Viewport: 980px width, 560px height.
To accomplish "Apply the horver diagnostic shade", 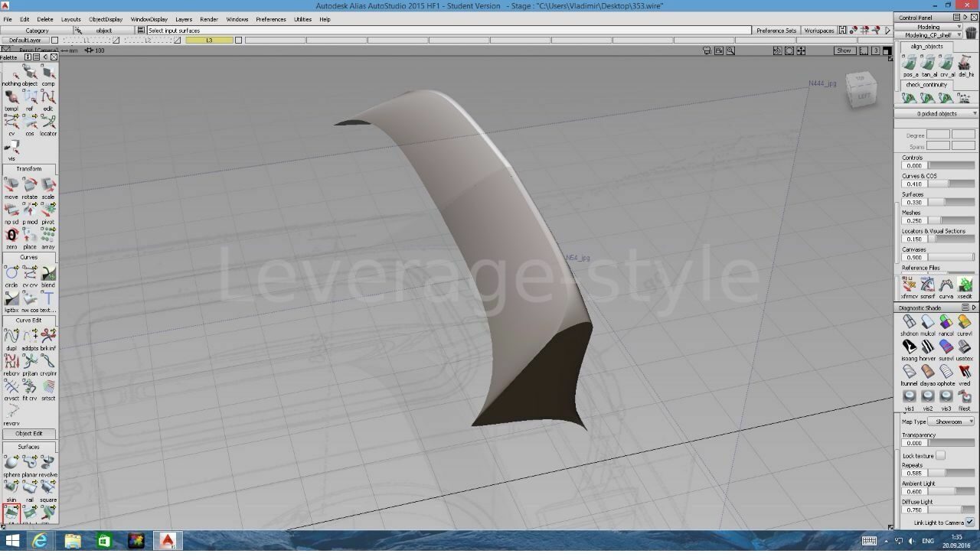I will coord(928,350).
